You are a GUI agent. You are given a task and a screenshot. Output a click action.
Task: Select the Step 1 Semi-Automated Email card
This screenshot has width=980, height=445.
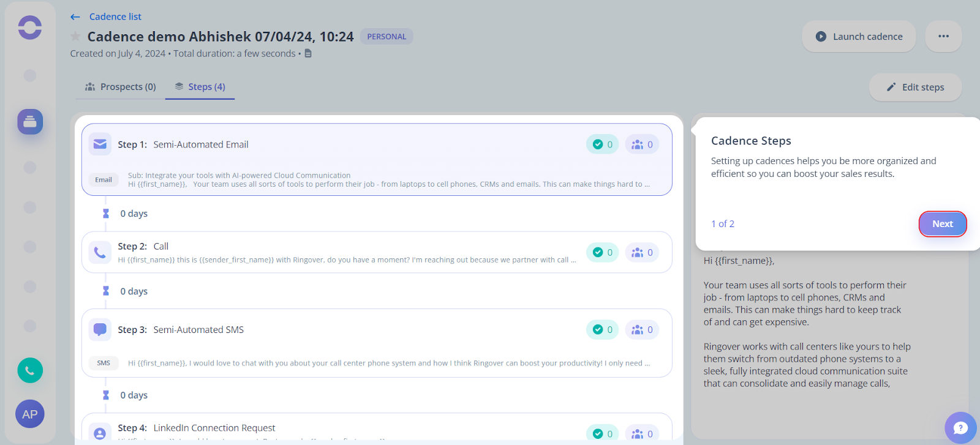377,160
